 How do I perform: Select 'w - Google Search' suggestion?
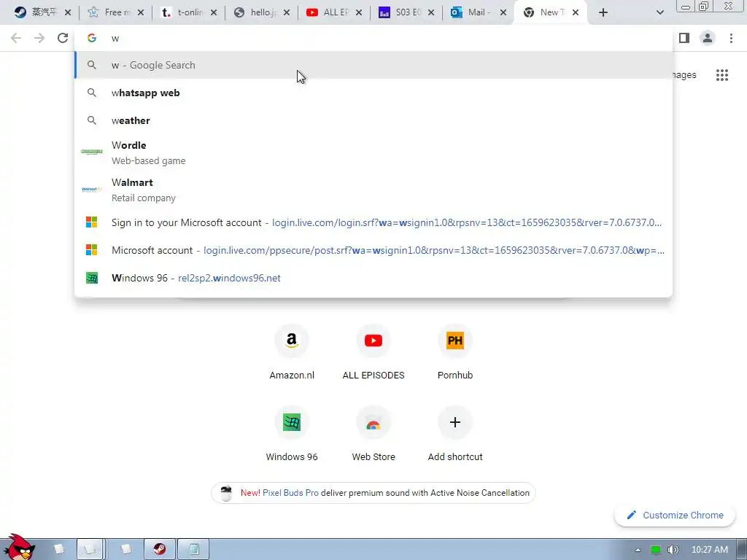pos(373,65)
